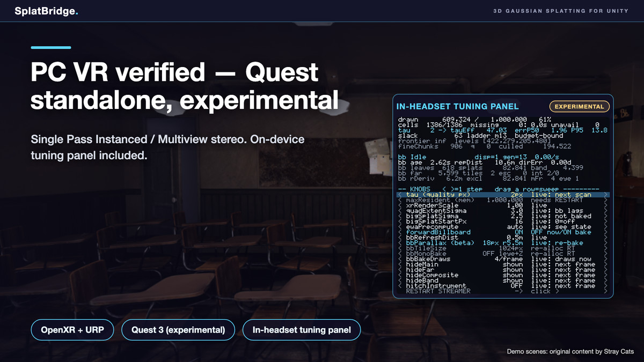Increase maxResident (mem) with right arrow

tap(606, 200)
